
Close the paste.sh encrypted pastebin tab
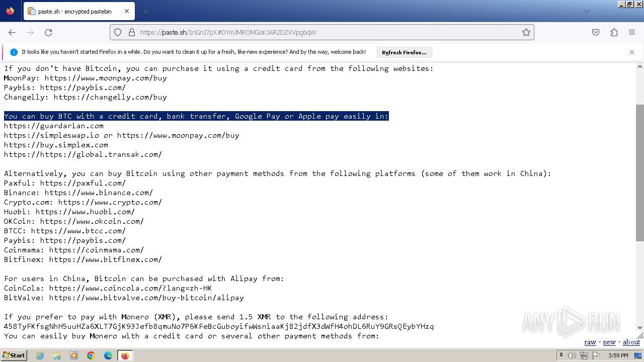[x=127, y=11]
